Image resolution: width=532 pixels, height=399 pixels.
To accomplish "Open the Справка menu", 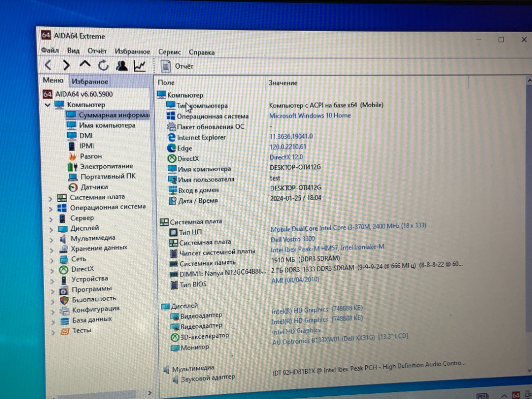I will coord(202,52).
